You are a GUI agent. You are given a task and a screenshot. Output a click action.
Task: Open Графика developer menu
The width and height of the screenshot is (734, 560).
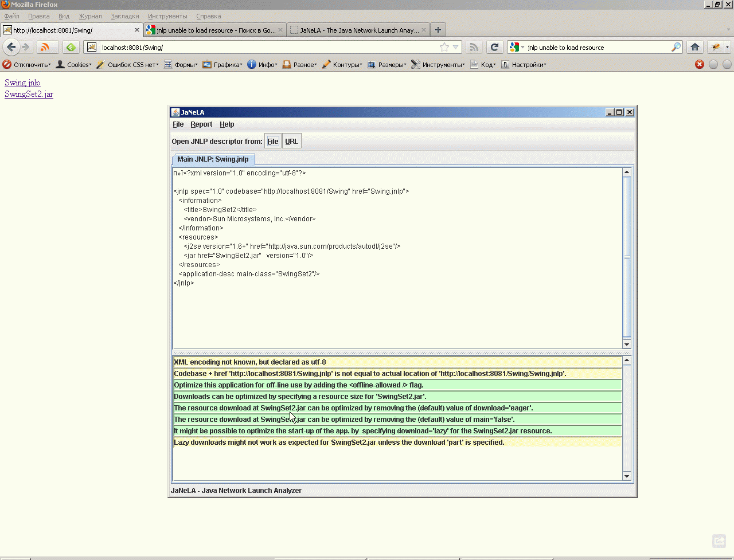[x=222, y=65]
